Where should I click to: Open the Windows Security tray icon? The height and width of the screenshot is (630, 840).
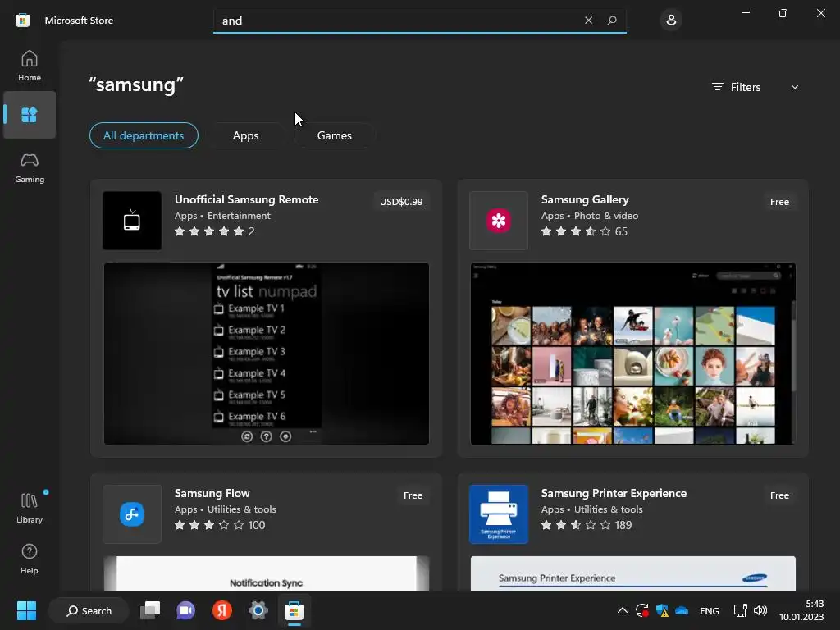662,610
